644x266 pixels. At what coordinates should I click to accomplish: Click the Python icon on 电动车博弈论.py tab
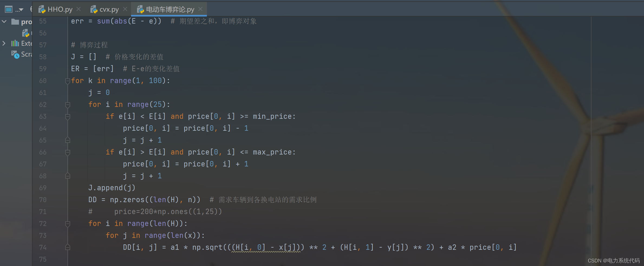140,9
